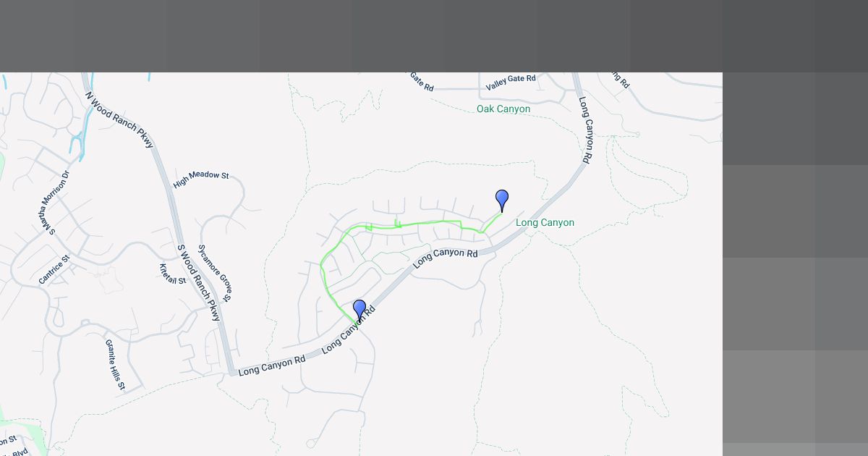Select Long Canyon Rd label near S Wood Ranch Pkwy junction

[x=272, y=366]
